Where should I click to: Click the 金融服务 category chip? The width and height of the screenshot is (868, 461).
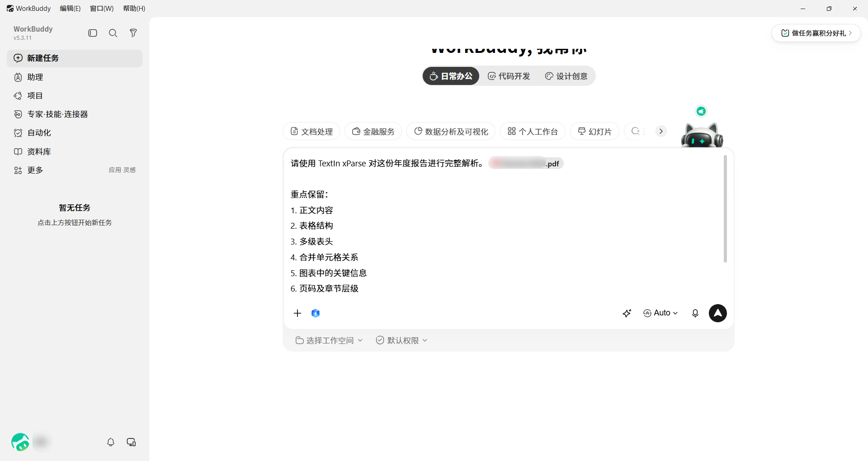[373, 132]
